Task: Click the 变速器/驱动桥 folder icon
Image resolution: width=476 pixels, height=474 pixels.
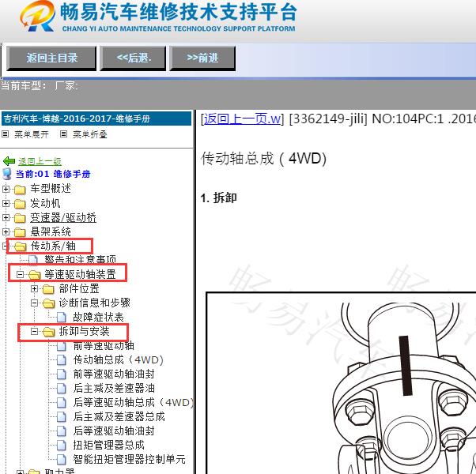Action: (x=20, y=218)
